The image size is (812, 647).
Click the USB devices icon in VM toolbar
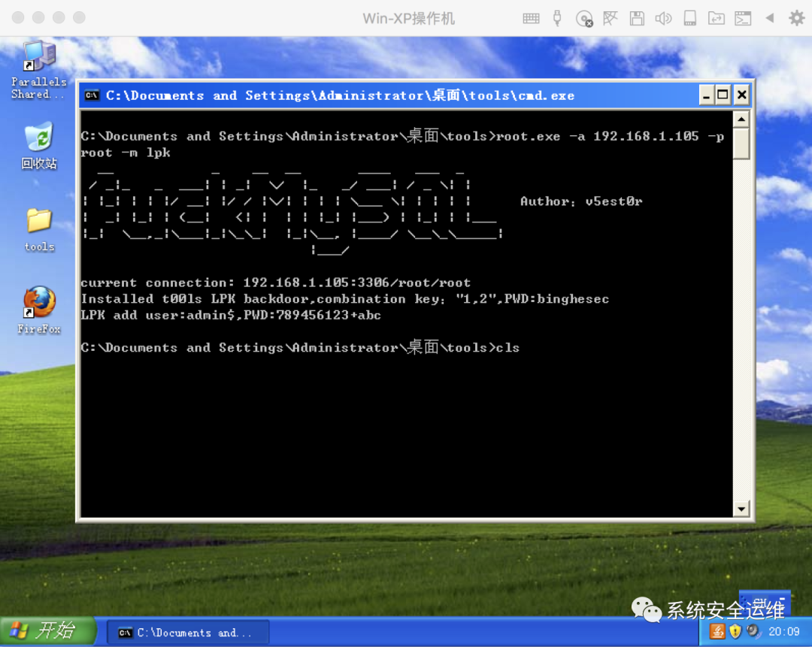click(x=557, y=18)
